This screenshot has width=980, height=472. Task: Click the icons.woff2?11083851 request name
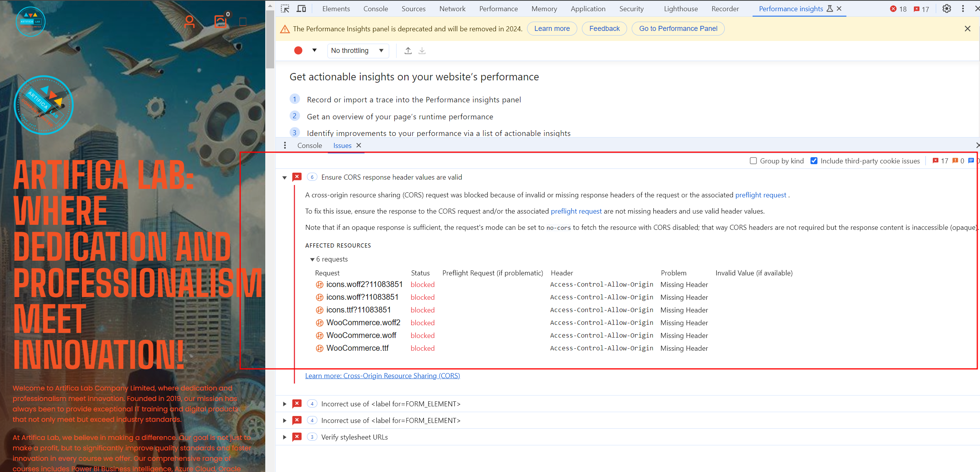click(364, 285)
